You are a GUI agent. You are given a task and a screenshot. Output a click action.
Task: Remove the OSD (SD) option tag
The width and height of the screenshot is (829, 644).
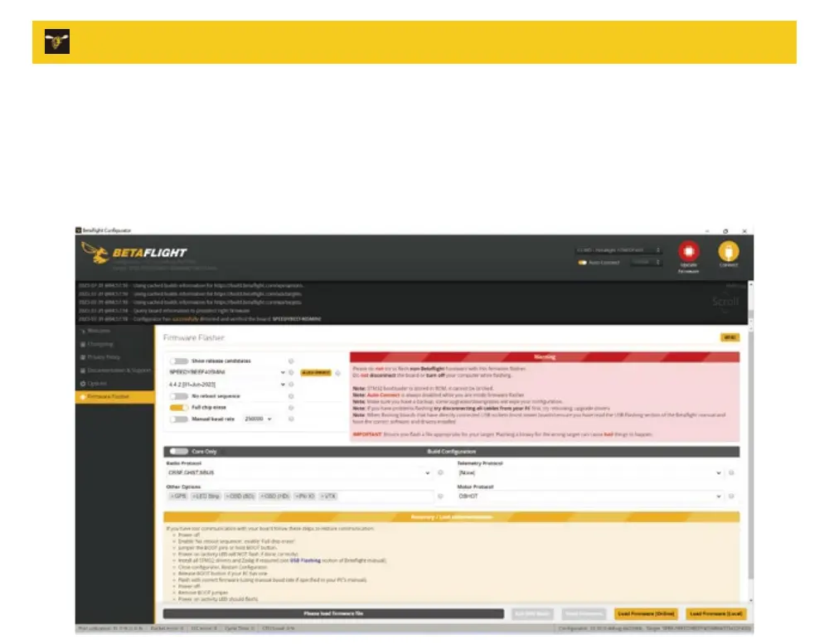coord(228,496)
